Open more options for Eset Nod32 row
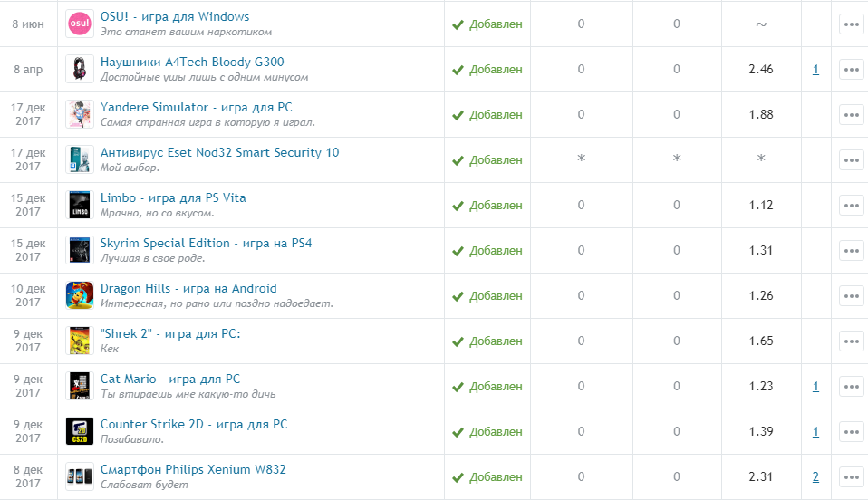The image size is (868, 500). (x=852, y=160)
